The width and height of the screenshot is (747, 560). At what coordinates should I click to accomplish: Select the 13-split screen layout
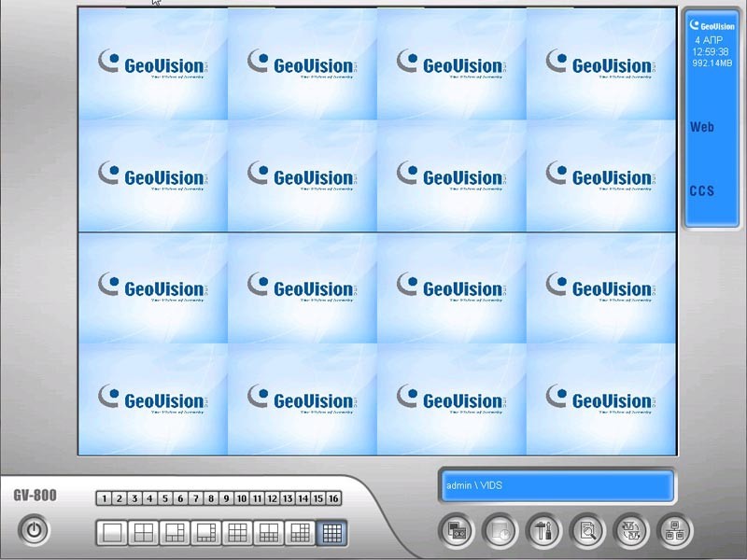click(300, 532)
